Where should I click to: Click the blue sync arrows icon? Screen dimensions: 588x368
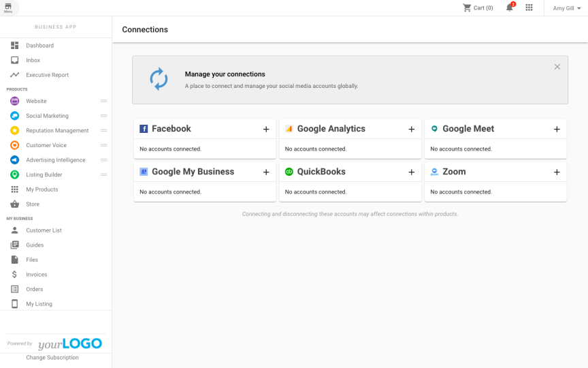[159, 79]
